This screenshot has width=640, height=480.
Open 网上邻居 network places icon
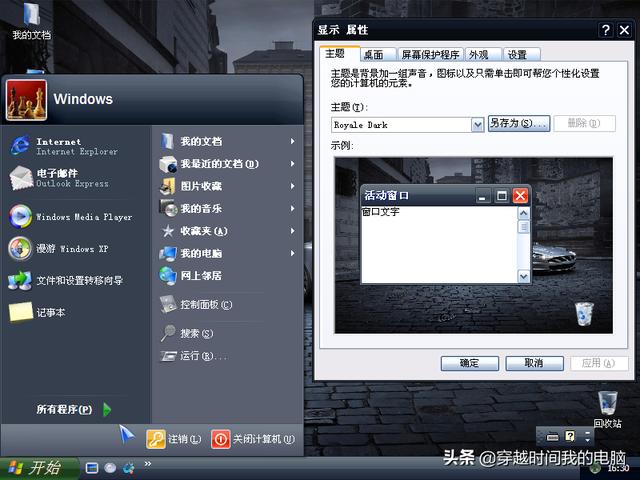pos(168,276)
